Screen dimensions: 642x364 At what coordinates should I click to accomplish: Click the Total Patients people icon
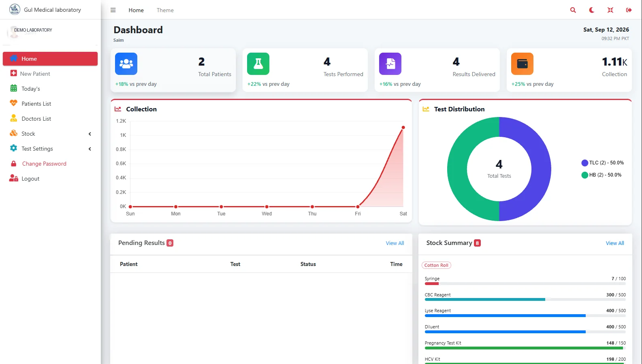(x=126, y=64)
